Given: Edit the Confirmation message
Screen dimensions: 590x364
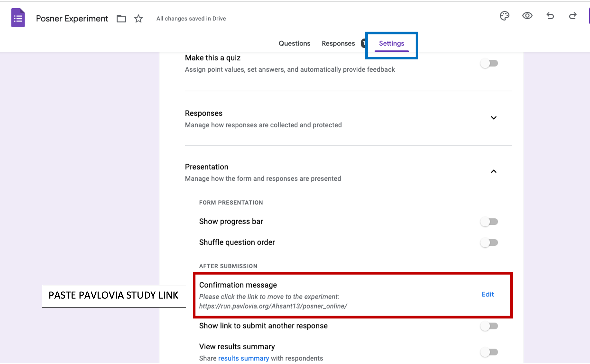Looking at the screenshot, I should click(487, 294).
